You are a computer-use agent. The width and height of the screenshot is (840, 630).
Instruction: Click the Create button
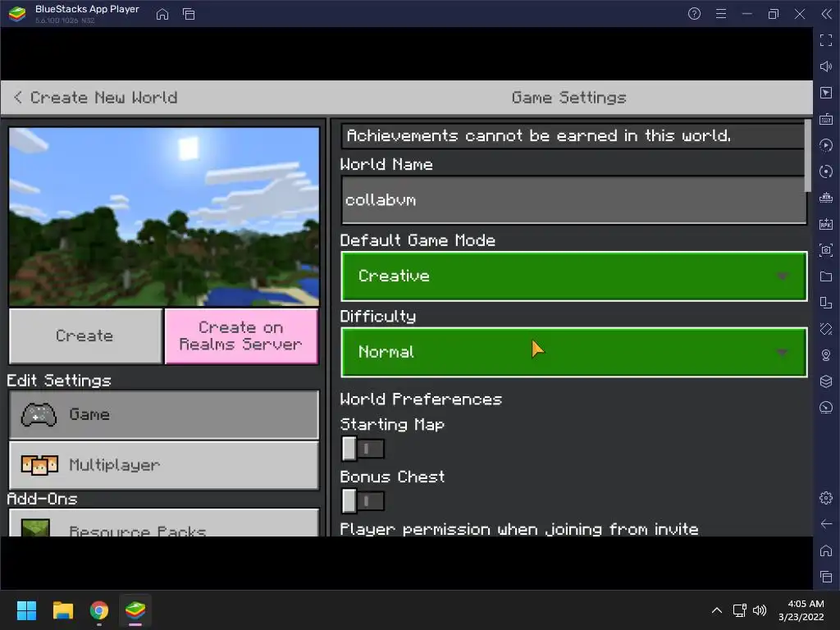(x=85, y=336)
